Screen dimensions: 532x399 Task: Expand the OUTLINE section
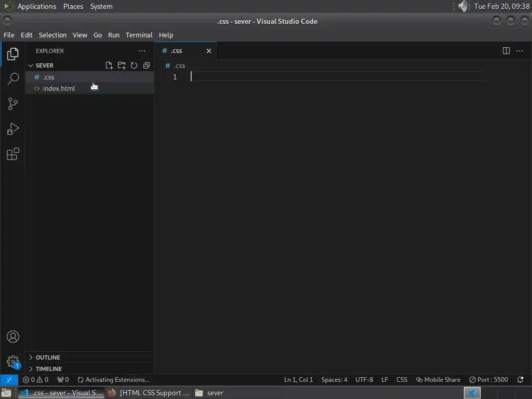click(89, 357)
